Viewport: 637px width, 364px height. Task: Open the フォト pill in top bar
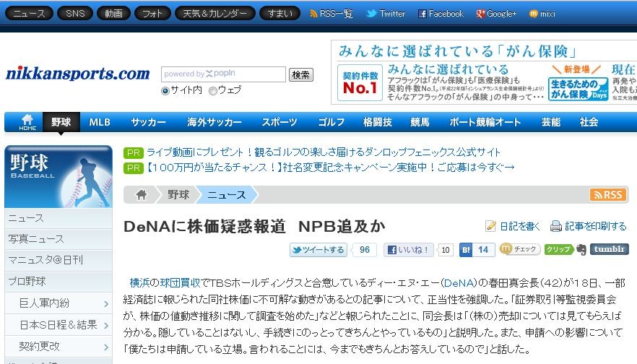tap(152, 14)
